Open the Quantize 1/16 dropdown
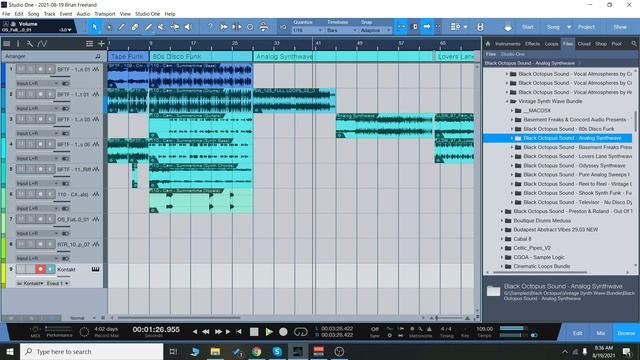 tap(307, 30)
